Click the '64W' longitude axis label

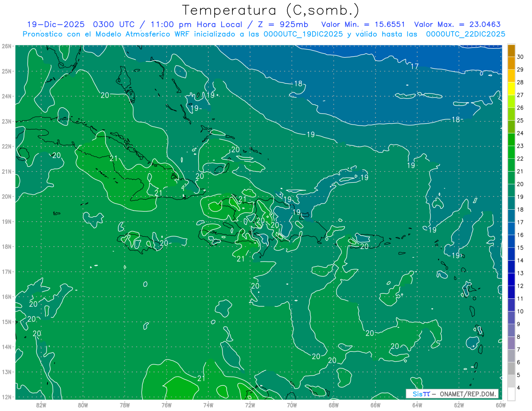click(x=417, y=404)
